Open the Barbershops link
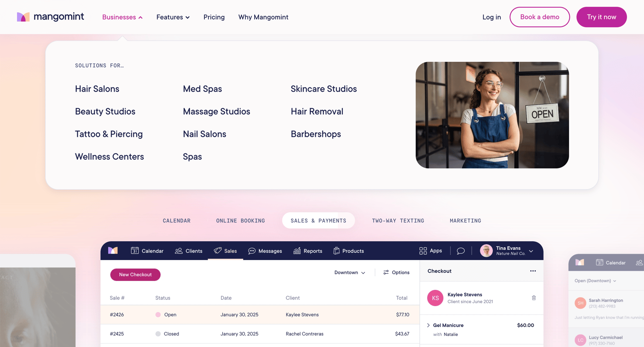 tap(316, 134)
